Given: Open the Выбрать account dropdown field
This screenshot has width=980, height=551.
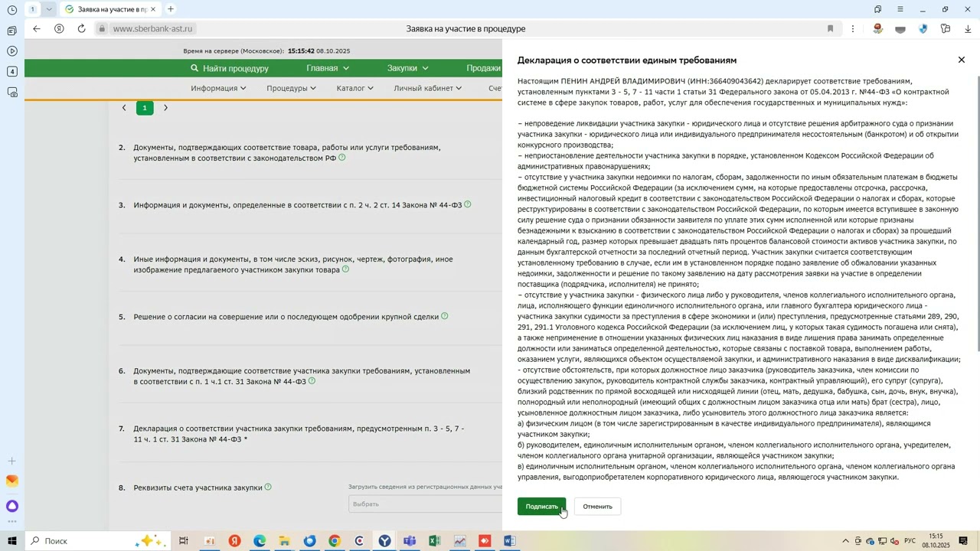Looking at the screenshot, I should 425,504.
